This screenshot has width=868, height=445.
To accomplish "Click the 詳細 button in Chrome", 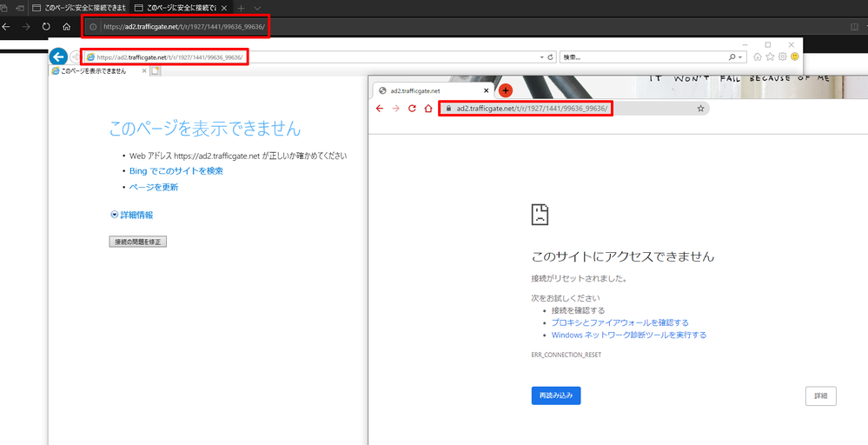I will 821,395.
